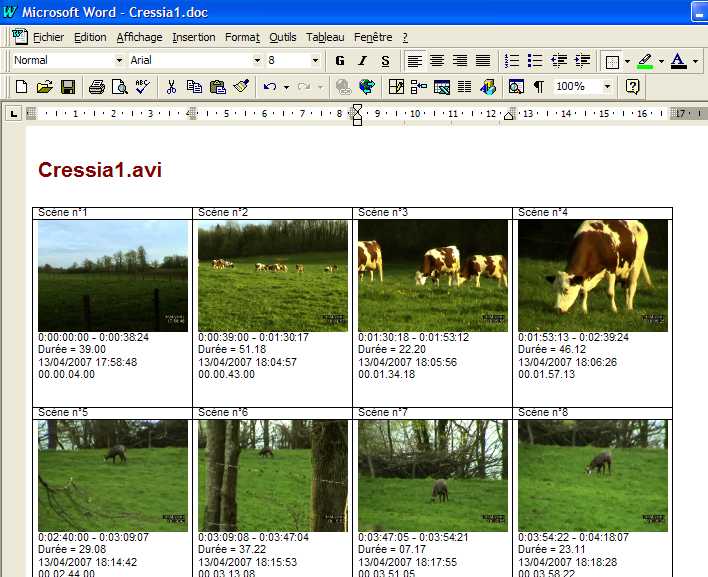Click the Word document icon beside Fichier
708x577 pixels.
[20, 37]
